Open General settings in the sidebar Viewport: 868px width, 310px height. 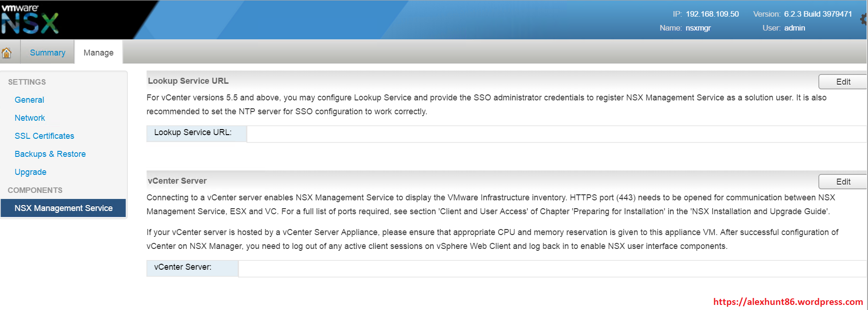(x=29, y=100)
